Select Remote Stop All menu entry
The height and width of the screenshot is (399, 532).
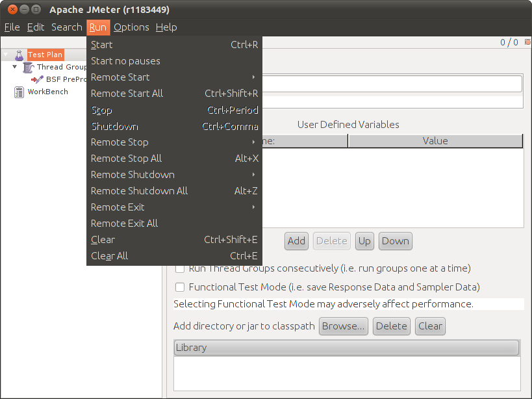(126, 158)
